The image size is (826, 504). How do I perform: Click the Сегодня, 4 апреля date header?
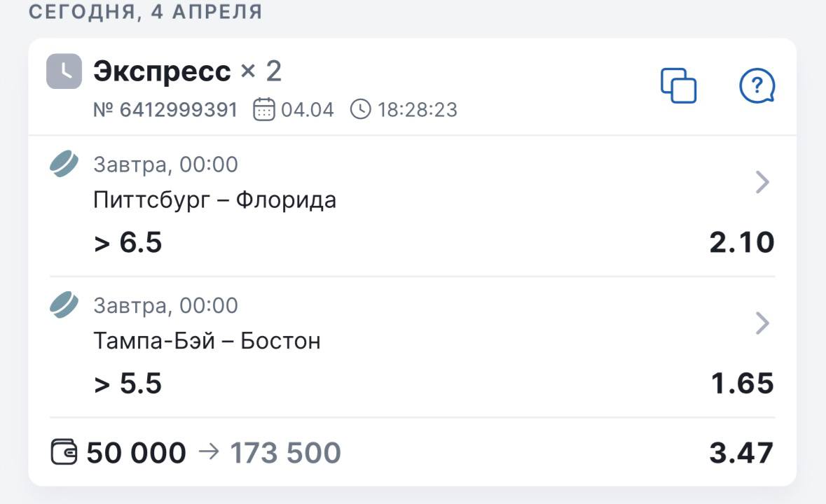point(145,12)
